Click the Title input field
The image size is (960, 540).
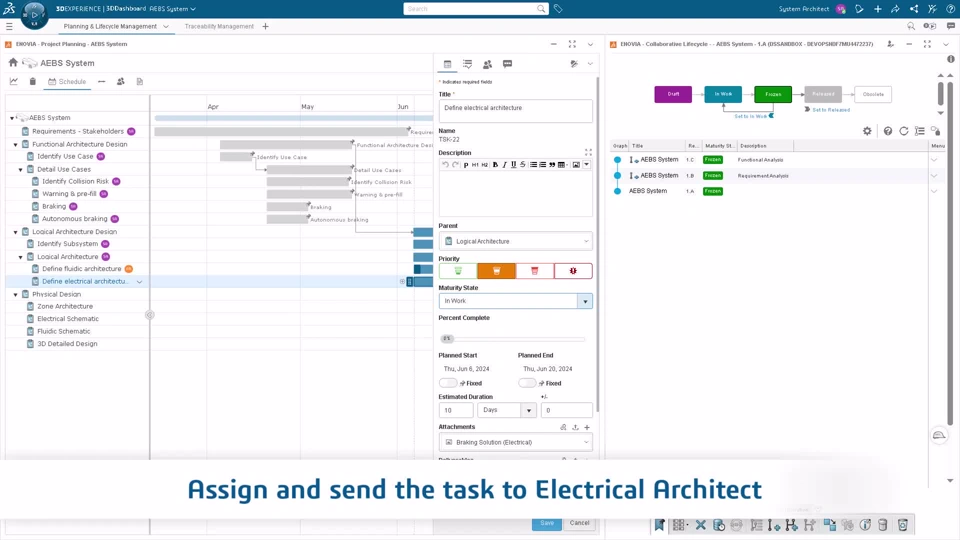point(516,111)
